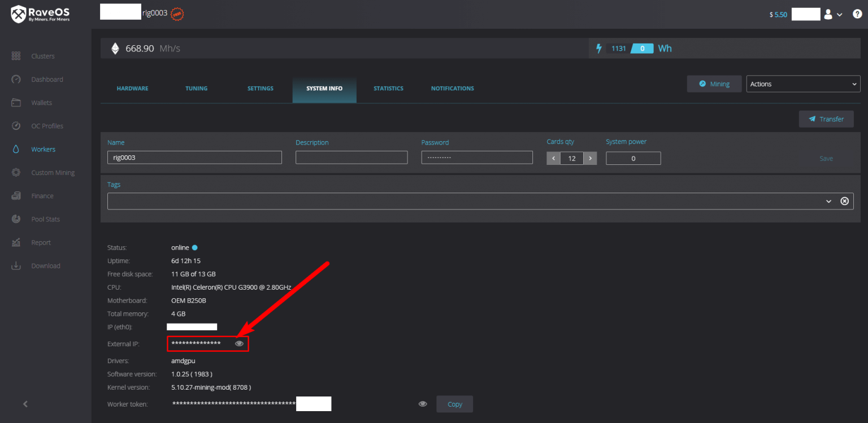This screenshot has width=868, height=423.
Task: Navigate to the Wallets section
Action: [x=41, y=102]
